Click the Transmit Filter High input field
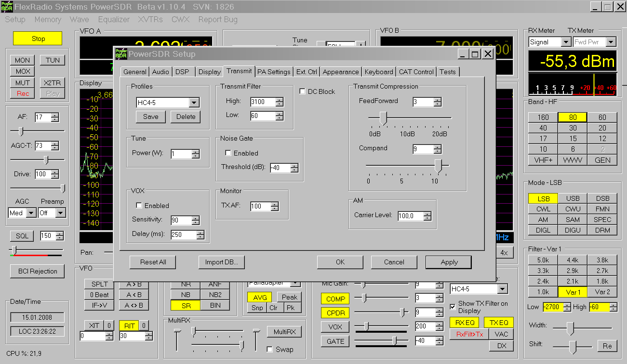The width and height of the screenshot is (627, 364). (x=263, y=102)
